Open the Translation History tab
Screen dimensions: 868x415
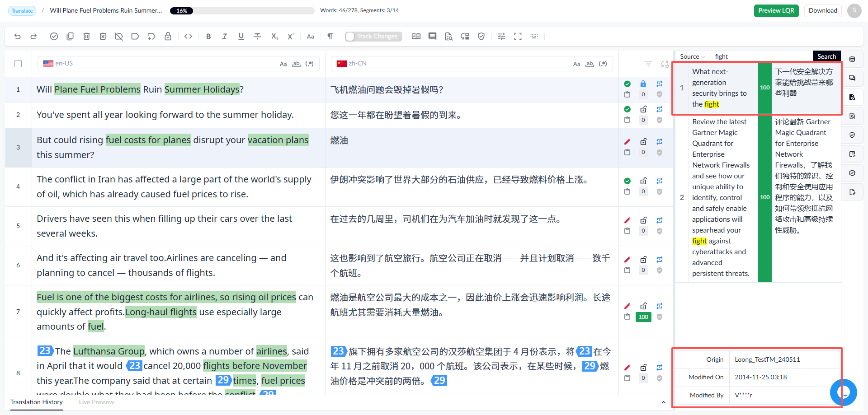coord(37,402)
